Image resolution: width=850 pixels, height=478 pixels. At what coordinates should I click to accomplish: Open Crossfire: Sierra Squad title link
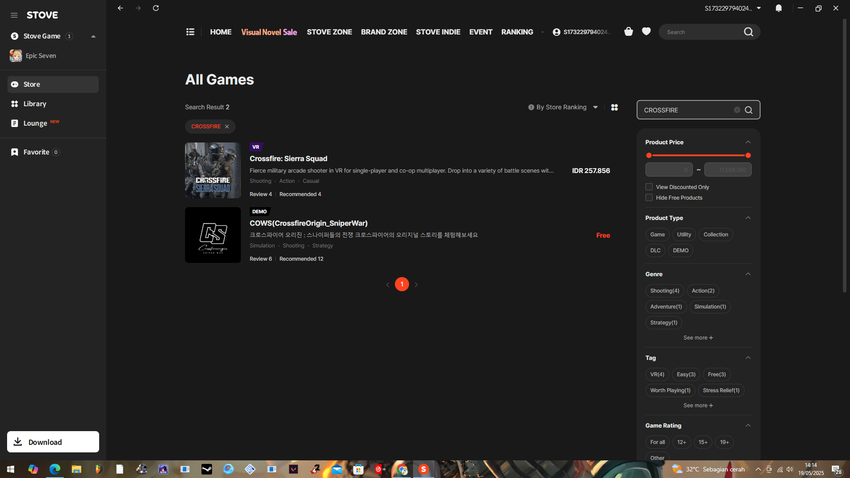[x=288, y=159]
